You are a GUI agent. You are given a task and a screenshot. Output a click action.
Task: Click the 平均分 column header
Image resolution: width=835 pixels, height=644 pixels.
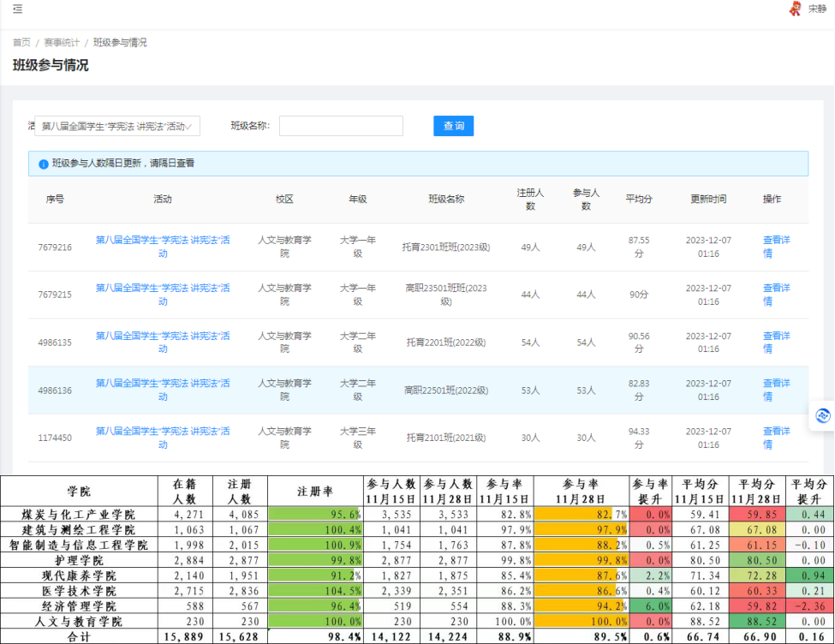pos(639,200)
